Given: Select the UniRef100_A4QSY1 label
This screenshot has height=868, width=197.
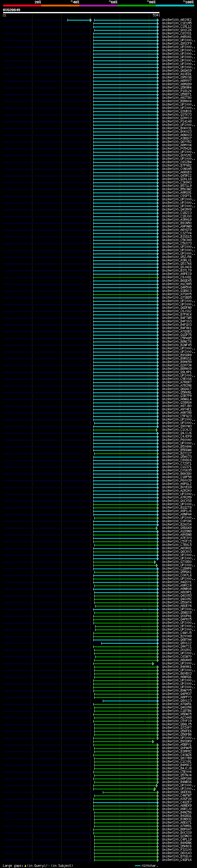Looking at the screenshot, I should [x=176, y=582].
